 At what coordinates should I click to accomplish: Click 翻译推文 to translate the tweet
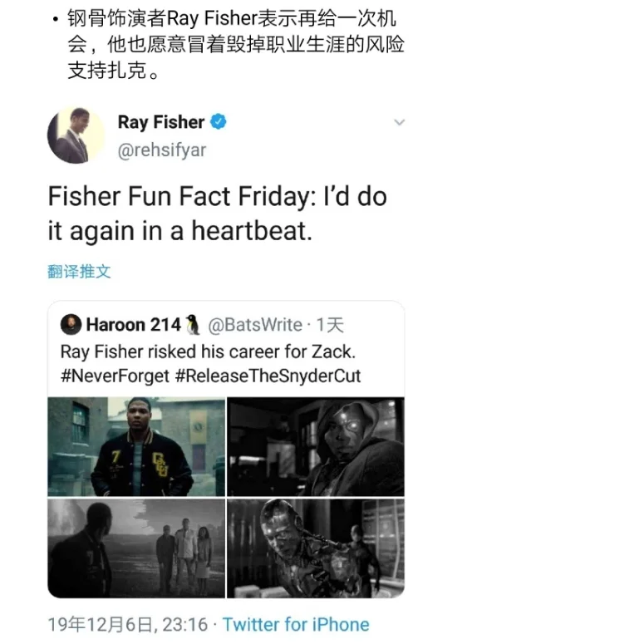tap(79, 271)
